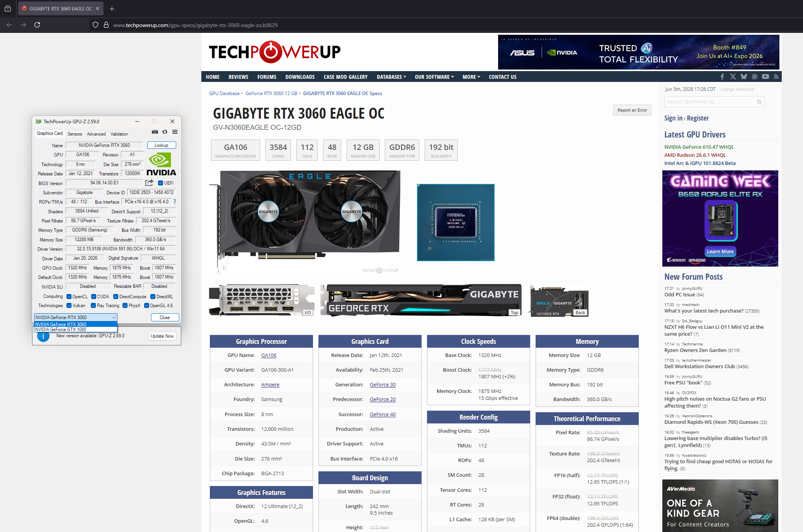
Task: Open DOWNLOADS nav item
Action: 300,77
